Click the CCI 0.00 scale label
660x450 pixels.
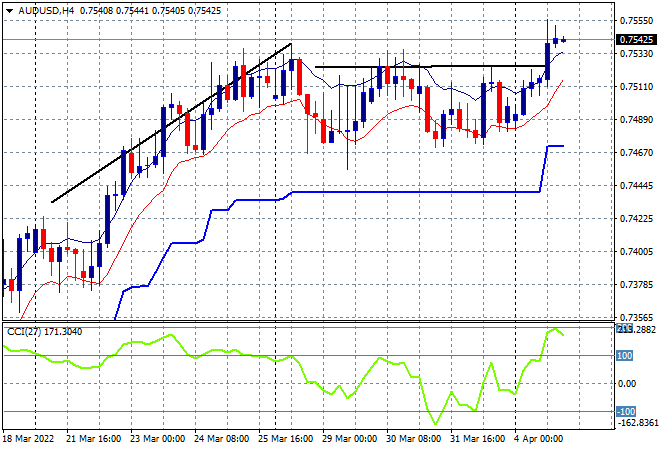click(x=627, y=383)
